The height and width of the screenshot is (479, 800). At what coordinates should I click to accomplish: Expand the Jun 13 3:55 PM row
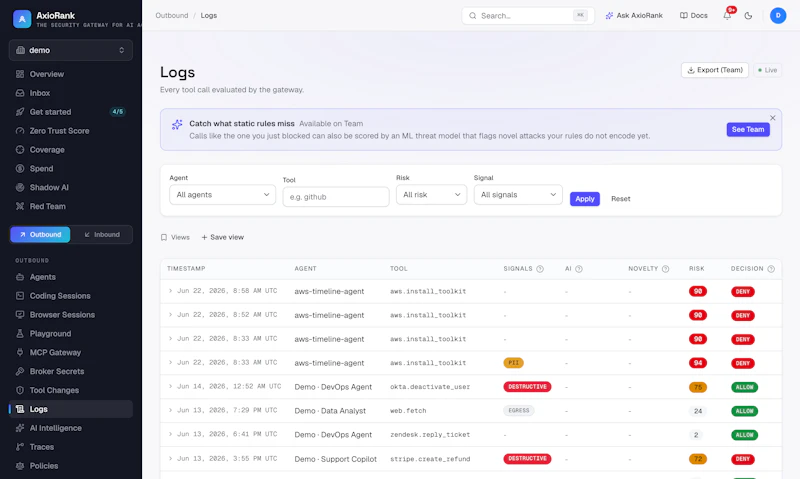pyautogui.click(x=170, y=458)
